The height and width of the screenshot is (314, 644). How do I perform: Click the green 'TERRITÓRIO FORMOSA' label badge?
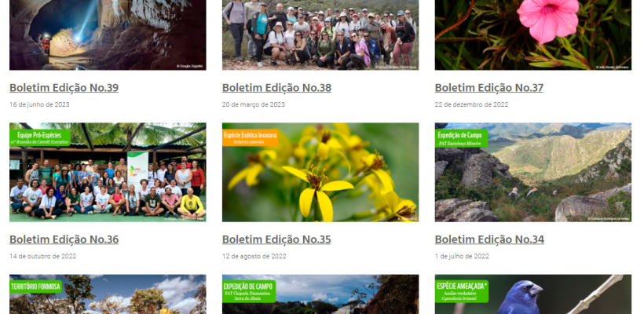35,287
